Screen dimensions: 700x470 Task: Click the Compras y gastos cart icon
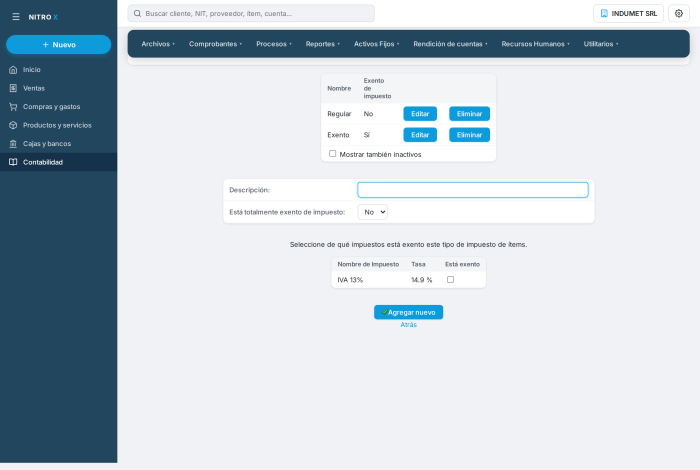tap(13, 107)
